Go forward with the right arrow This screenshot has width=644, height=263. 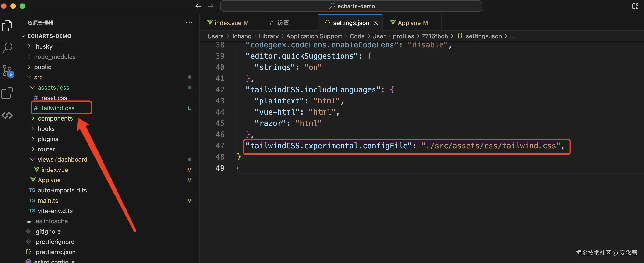(x=210, y=6)
